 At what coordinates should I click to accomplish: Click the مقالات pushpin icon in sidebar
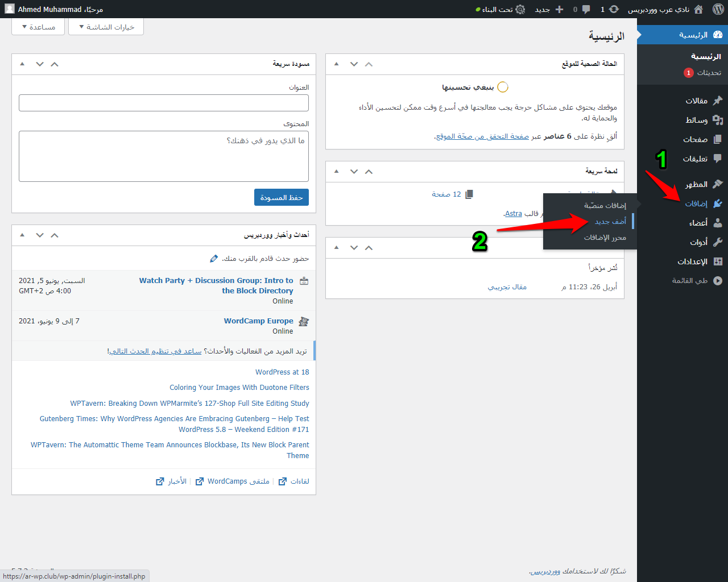pyautogui.click(x=718, y=101)
